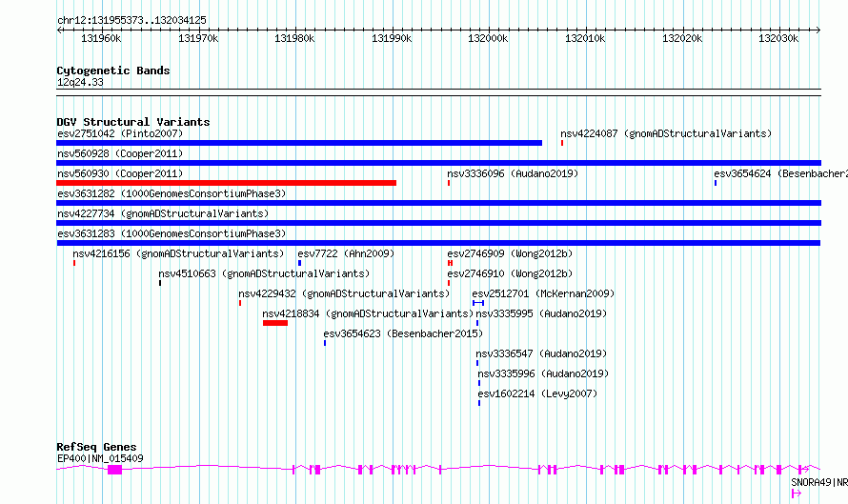
Task: Select the RefSeq Genes track title
Action: [96, 447]
